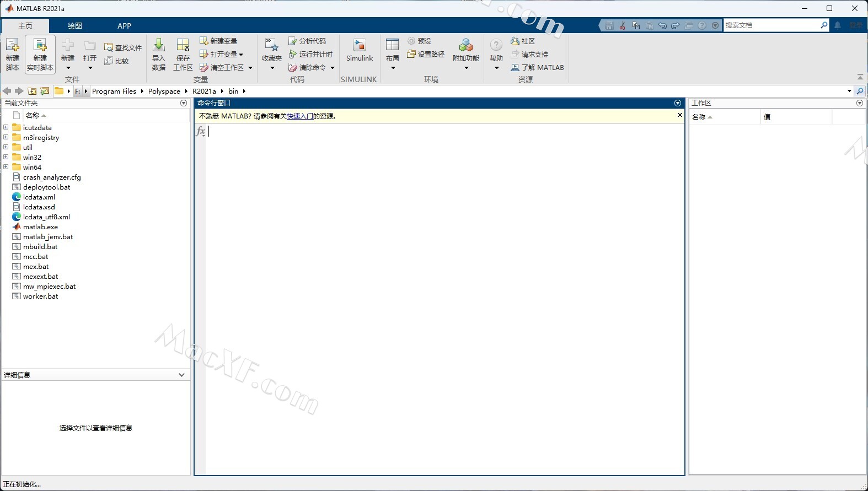Viewport: 868px width, 491px height.
Task: Click the search icon in the documentation search box
Action: tap(824, 25)
